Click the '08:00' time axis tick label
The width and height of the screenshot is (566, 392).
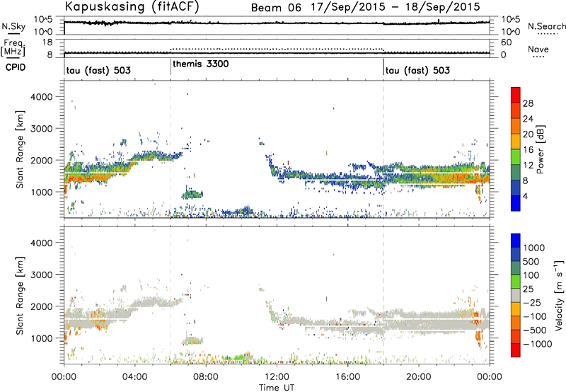pyautogui.click(x=206, y=377)
